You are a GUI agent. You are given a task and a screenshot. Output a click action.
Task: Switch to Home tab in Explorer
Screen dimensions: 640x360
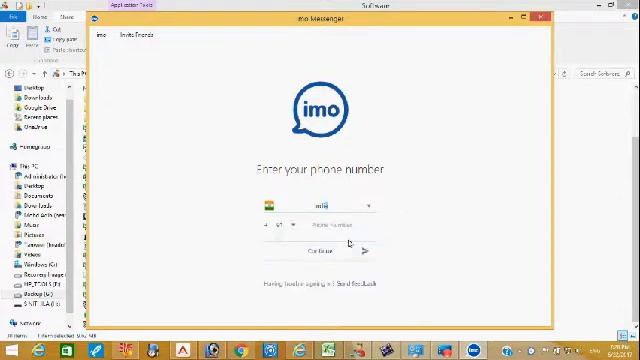pos(40,17)
